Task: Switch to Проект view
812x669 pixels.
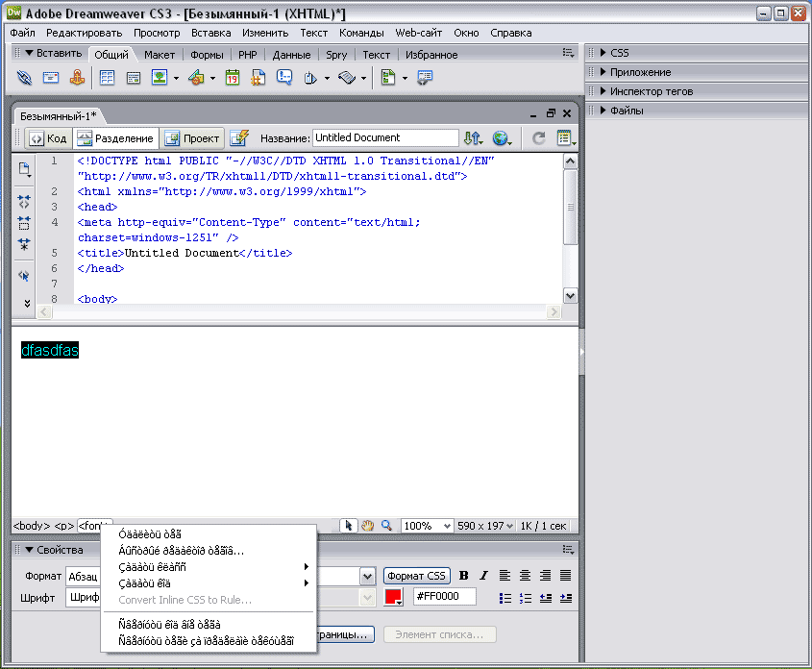Action: 192,138
